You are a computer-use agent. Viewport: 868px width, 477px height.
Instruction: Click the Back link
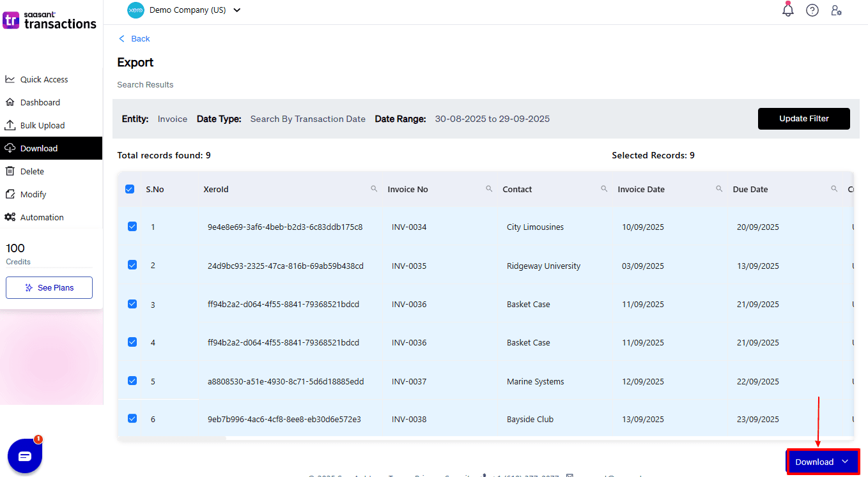134,39
